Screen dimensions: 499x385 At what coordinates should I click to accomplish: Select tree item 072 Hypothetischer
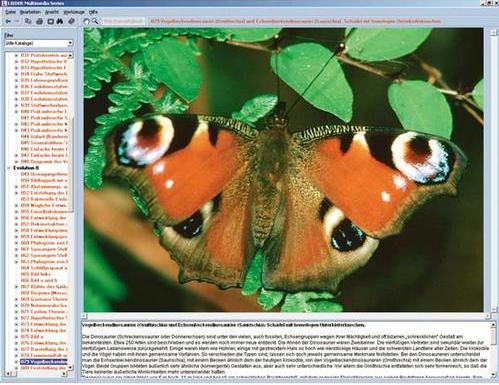44,318
